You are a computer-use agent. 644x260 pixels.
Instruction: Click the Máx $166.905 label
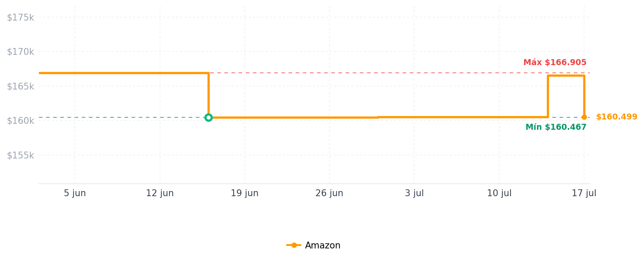pyautogui.click(x=555, y=63)
